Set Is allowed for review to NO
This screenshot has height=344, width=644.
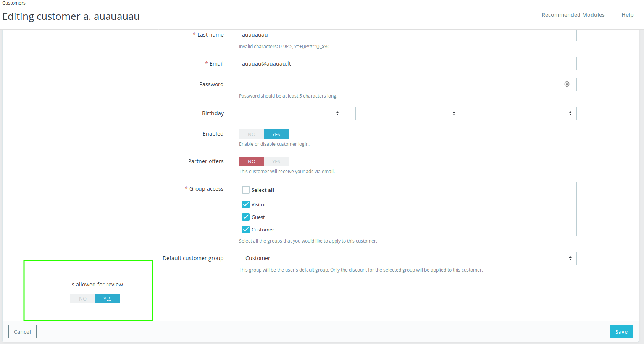coord(82,299)
